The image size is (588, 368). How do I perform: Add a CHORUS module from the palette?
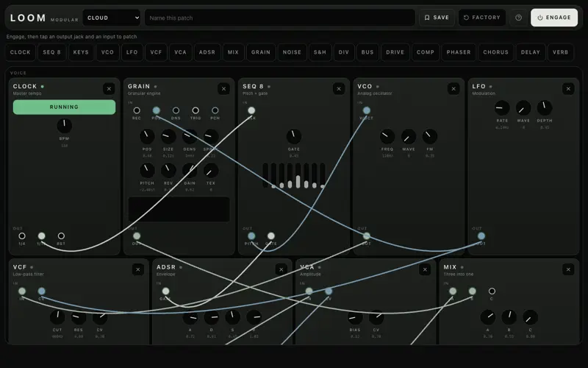pyautogui.click(x=495, y=52)
